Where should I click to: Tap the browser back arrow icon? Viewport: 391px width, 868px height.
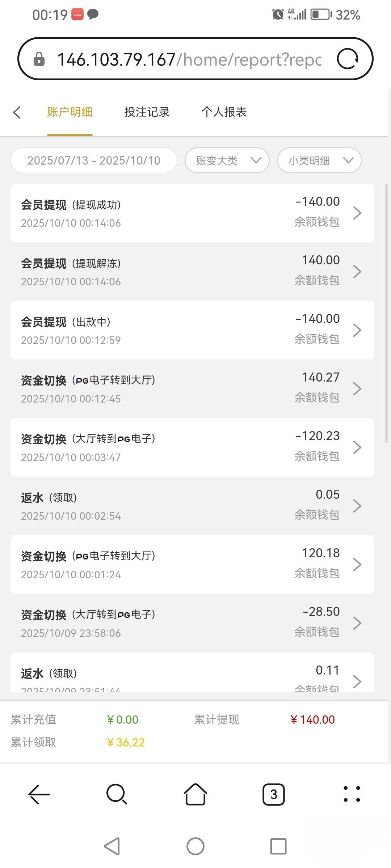[x=39, y=795]
